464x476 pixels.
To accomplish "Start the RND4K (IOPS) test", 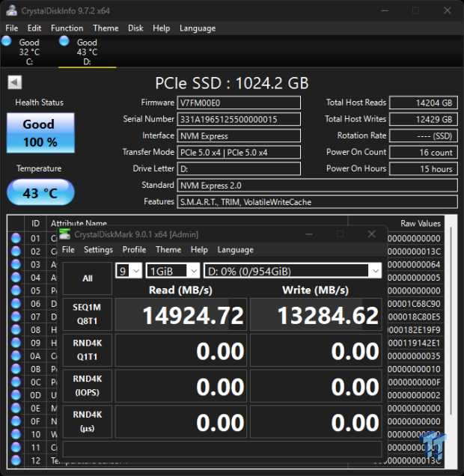I will click(88, 386).
